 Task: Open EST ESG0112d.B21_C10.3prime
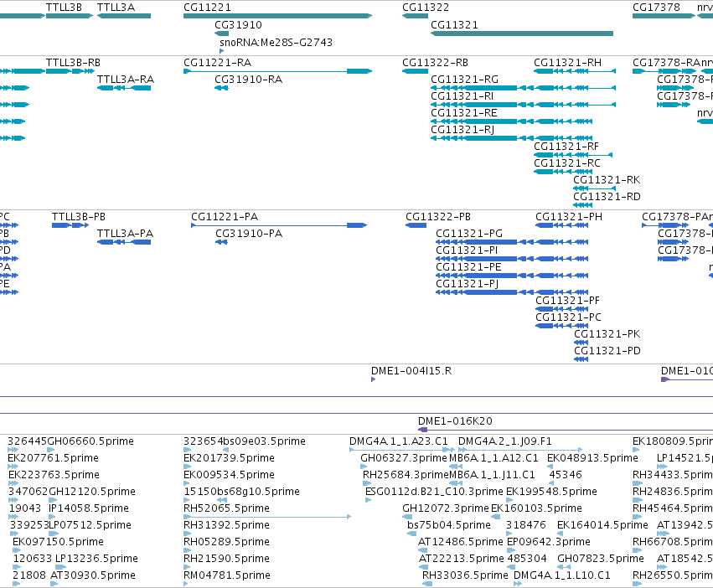pyautogui.click(x=434, y=492)
